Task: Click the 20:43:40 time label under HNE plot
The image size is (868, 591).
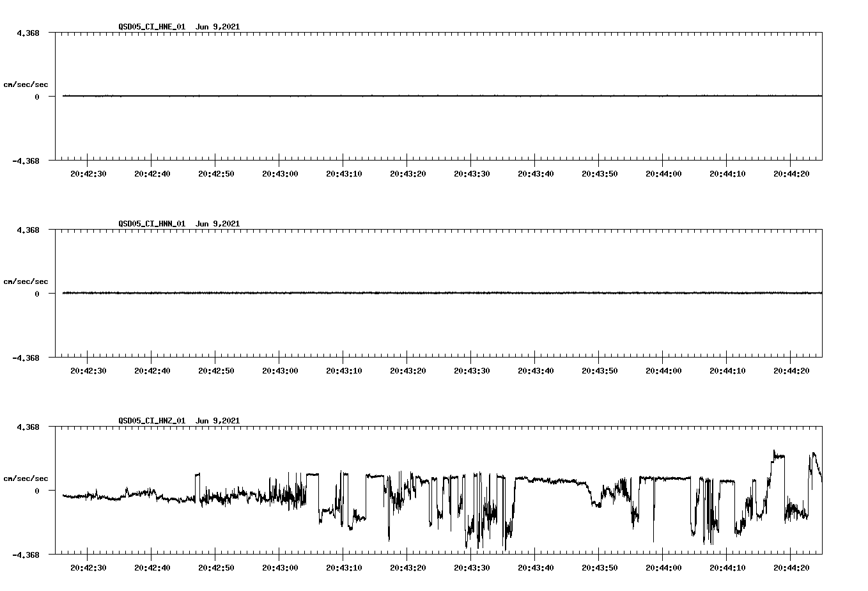Action: [536, 174]
